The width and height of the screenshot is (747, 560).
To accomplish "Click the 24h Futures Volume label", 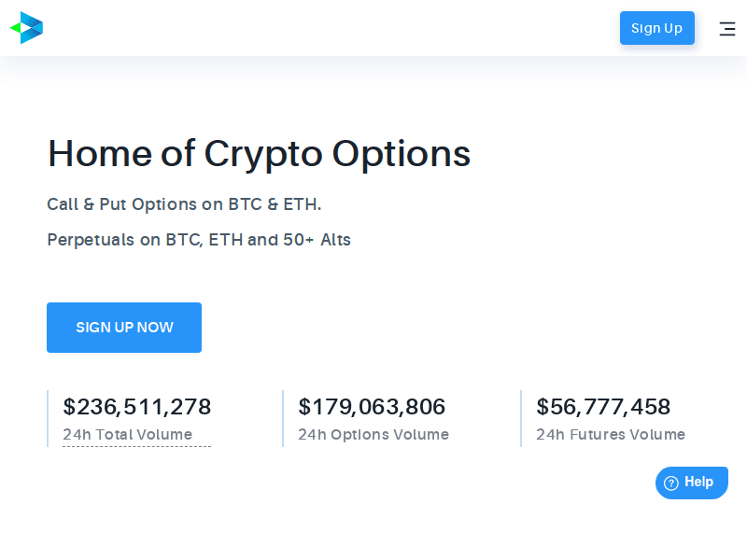I will tap(611, 435).
